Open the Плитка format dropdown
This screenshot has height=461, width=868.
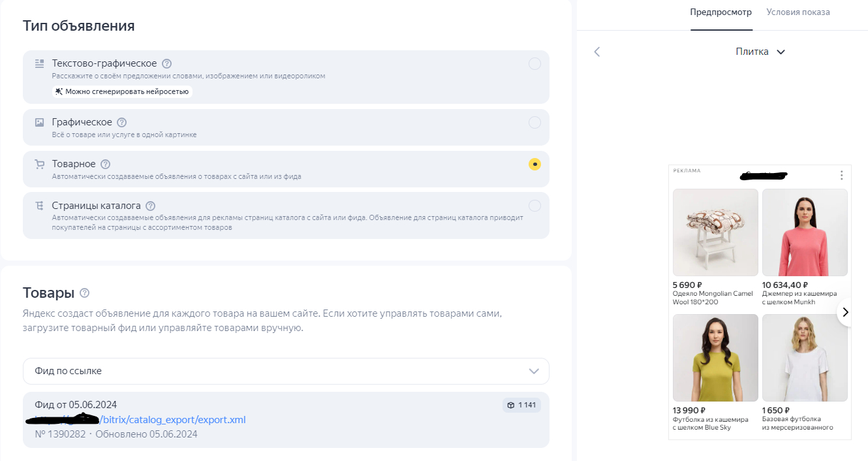click(x=760, y=52)
